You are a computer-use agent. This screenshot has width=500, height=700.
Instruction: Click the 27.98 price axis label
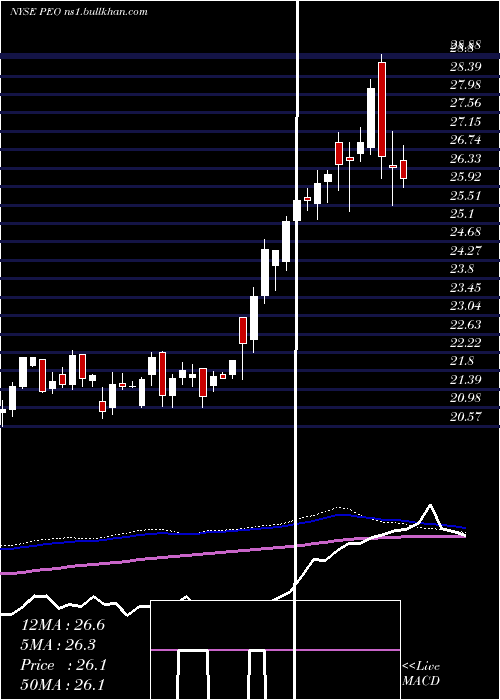pyautogui.click(x=466, y=85)
